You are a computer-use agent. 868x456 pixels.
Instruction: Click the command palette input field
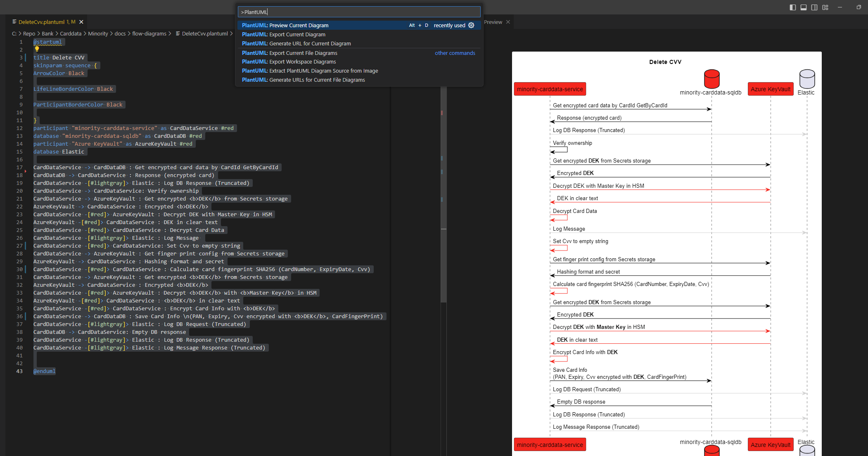click(x=358, y=12)
